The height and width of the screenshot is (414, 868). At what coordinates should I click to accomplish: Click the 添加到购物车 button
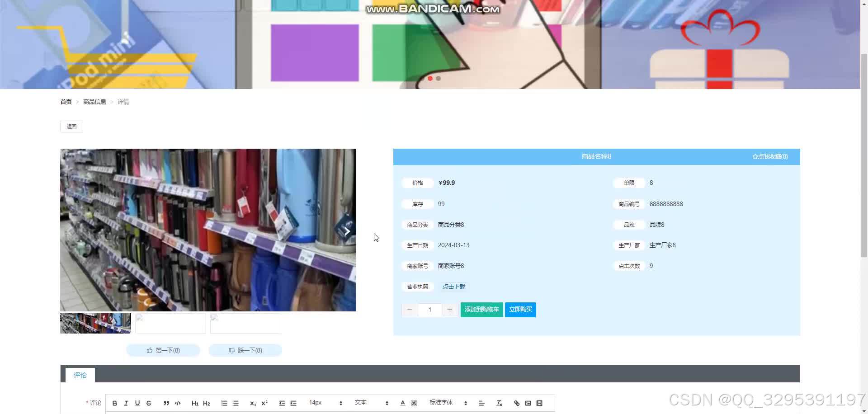click(x=481, y=310)
